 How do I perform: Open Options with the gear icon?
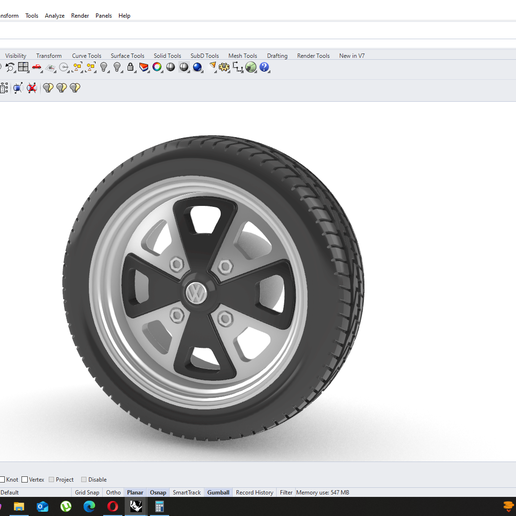click(x=224, y=67)
